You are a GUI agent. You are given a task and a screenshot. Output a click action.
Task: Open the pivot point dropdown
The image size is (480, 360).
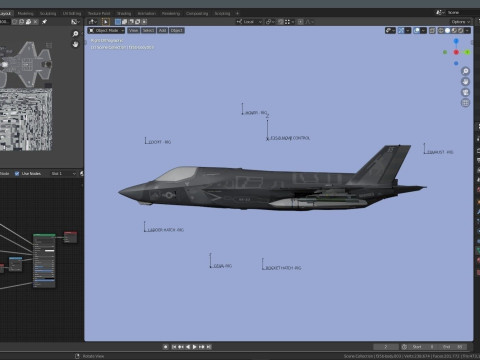pos(270,22)
